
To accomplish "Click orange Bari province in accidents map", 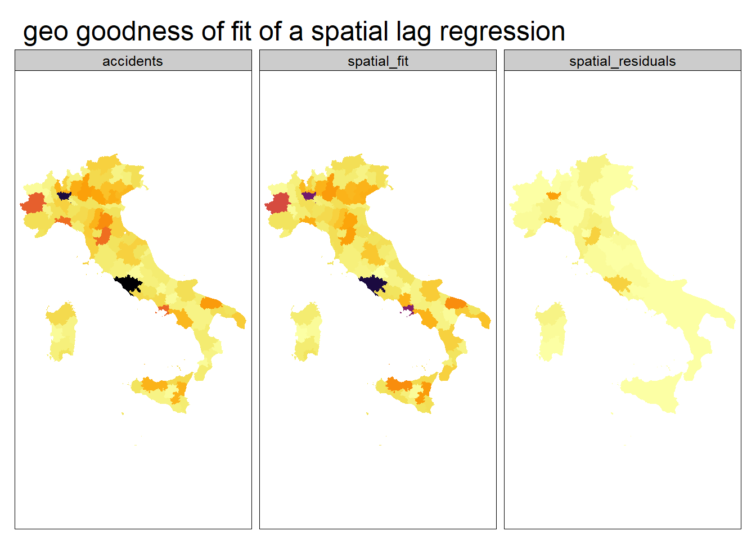I will click(210, 303).
